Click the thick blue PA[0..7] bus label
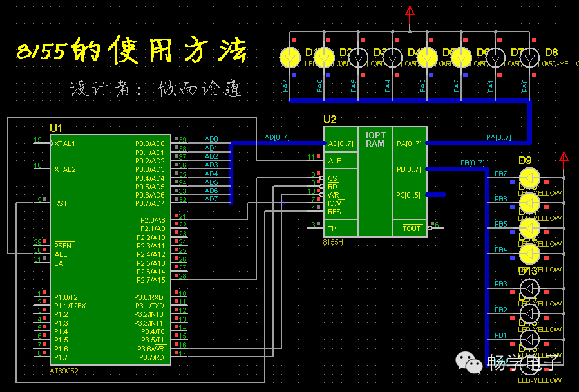 pyautogui.click(x=498, y=137)
